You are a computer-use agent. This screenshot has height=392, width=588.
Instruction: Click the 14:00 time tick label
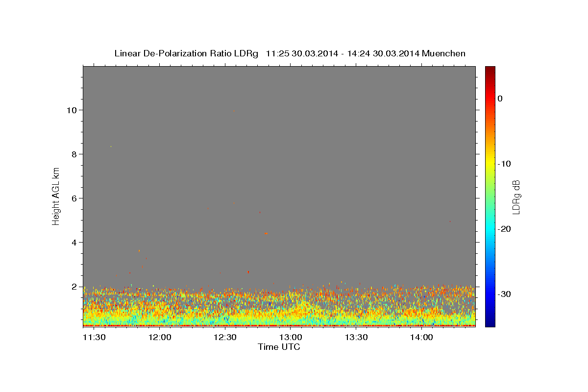point(421,338)
